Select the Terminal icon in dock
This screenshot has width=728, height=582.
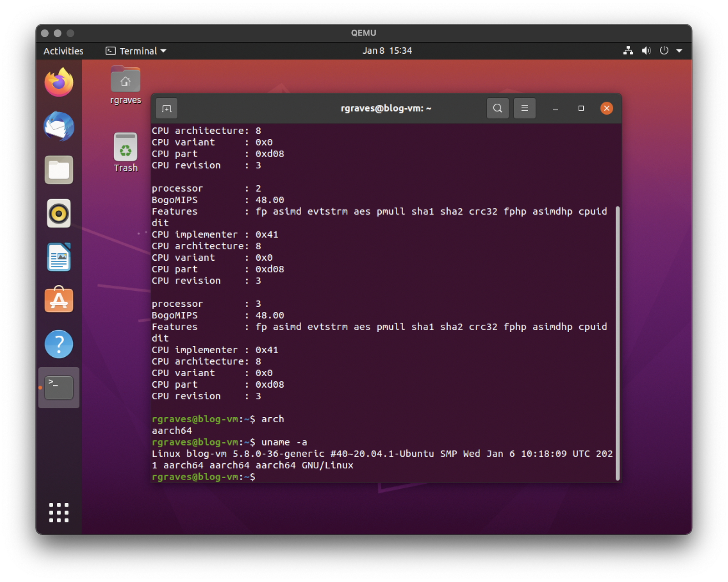pyautogui.click(x=59, y=388)
